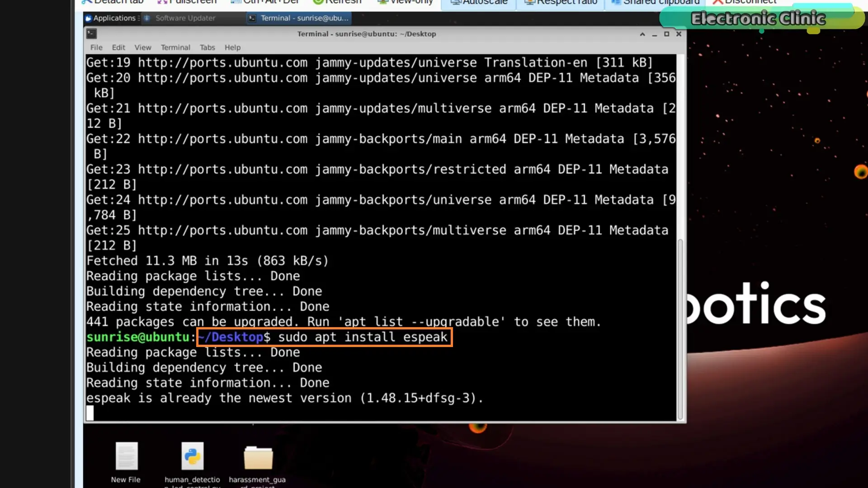Image resolution: width=868 pixels, height=488 pixels.
Task: Open the File menu in Terminal
Action: tap(96, 47)
